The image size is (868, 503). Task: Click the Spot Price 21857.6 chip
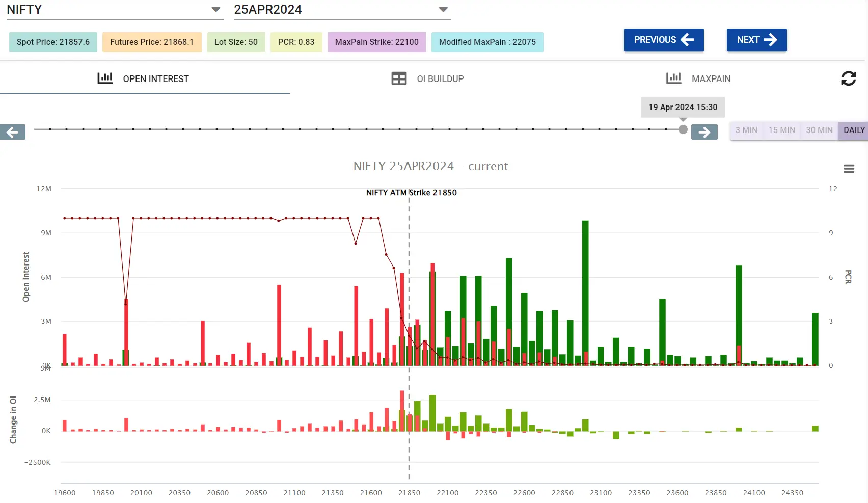click(x=53, y=42)
